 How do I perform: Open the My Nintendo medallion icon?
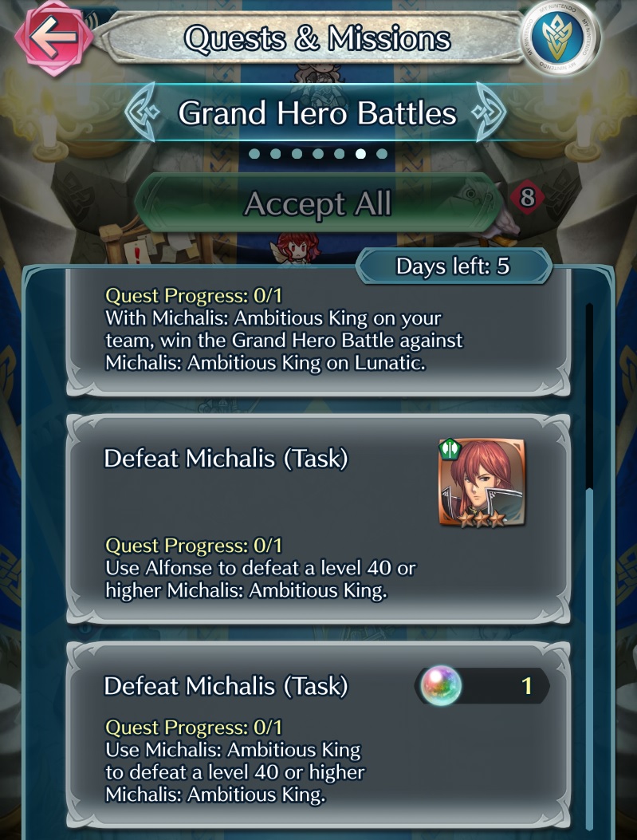[560, 37]
